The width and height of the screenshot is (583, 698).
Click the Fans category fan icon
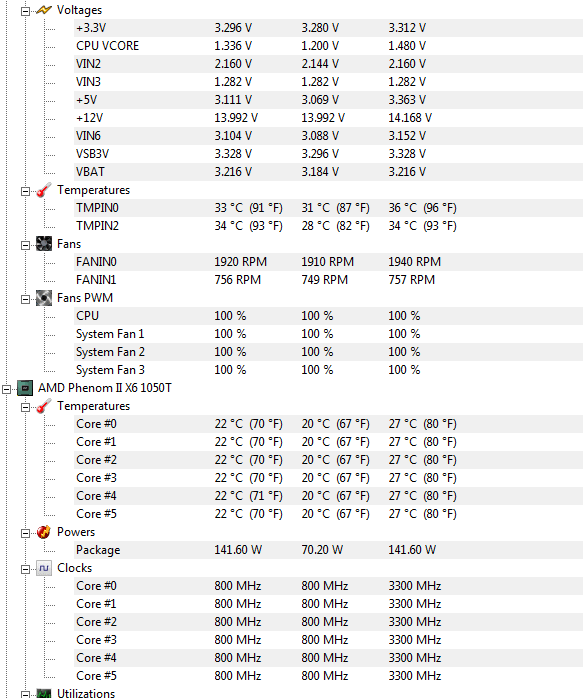coord(44,244)
